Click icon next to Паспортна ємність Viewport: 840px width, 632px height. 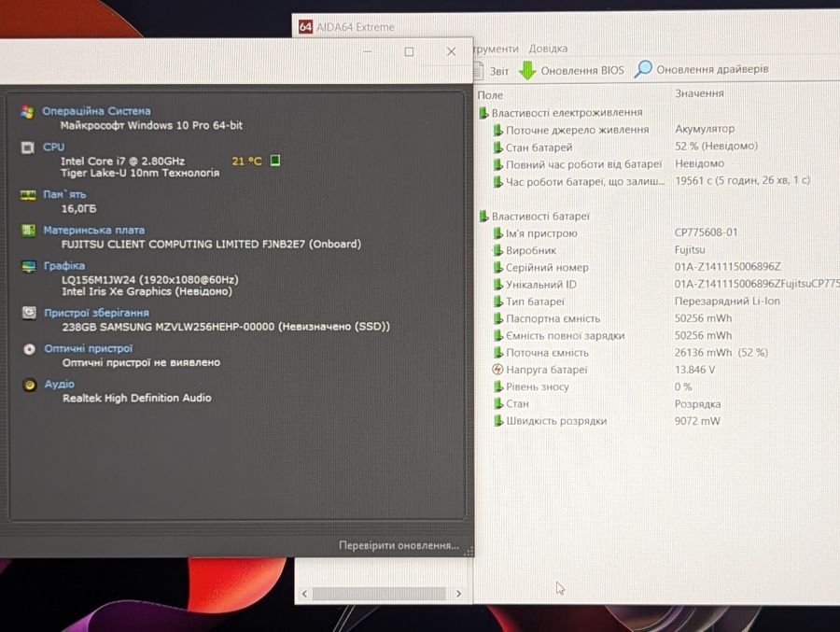pos(497,318)
